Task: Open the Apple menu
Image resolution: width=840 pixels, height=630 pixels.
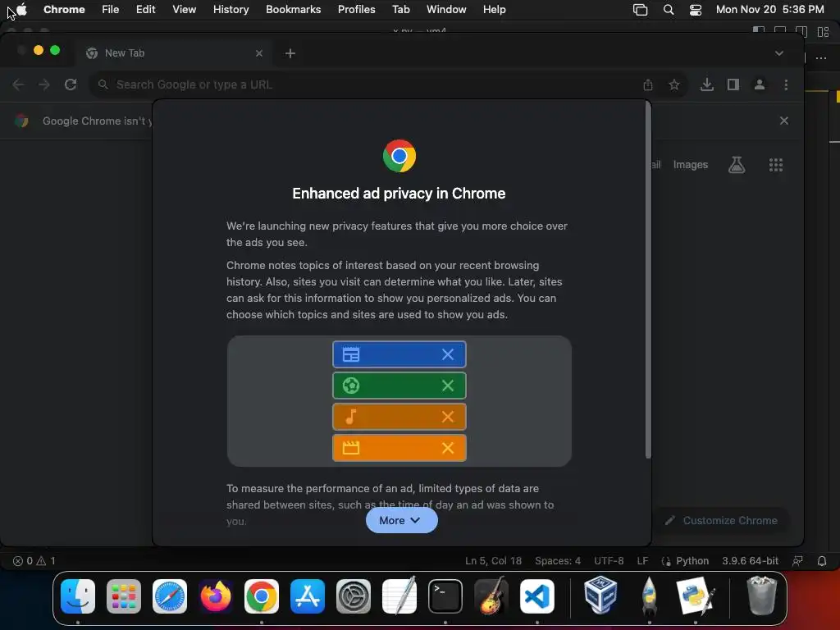Action: (21, 10)
